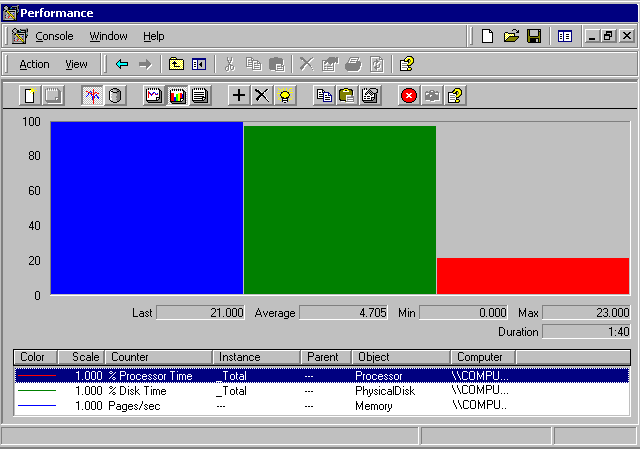Open the Action dropdown menu
640x449 pixels.
(34, 64)
